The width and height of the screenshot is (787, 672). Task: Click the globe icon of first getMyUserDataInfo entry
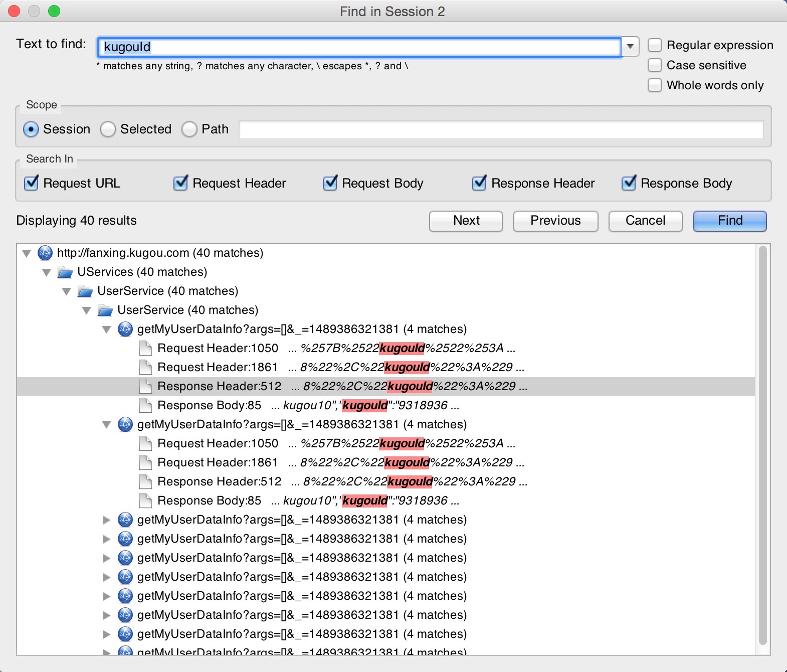[x=125, y=329]
